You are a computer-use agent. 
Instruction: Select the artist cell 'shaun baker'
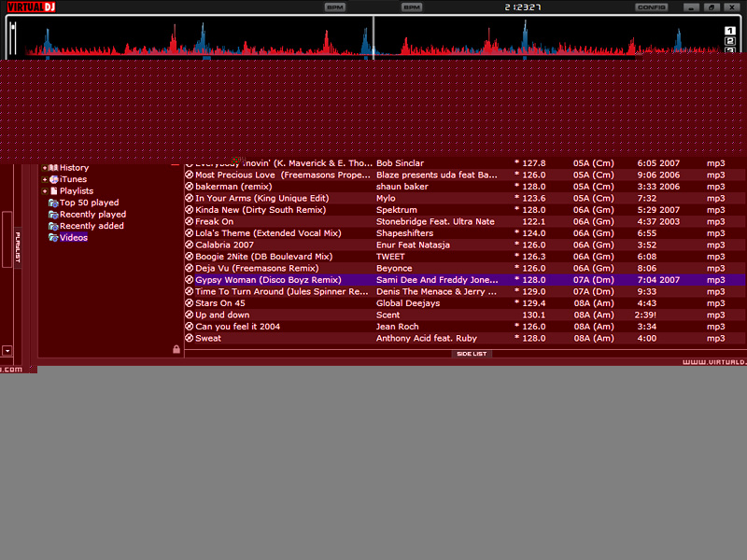(x=402, y=187)
